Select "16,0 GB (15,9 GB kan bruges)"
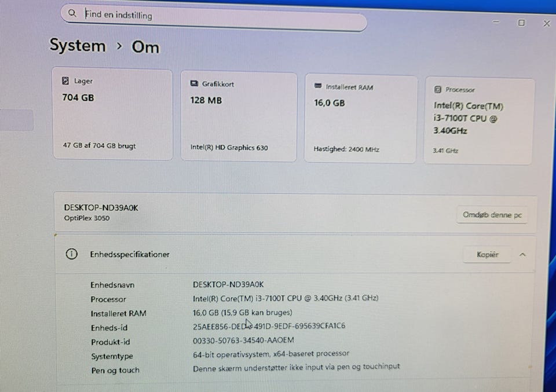Image resolution: width=556 pixels, height=392 pixels. pos(243,312)
